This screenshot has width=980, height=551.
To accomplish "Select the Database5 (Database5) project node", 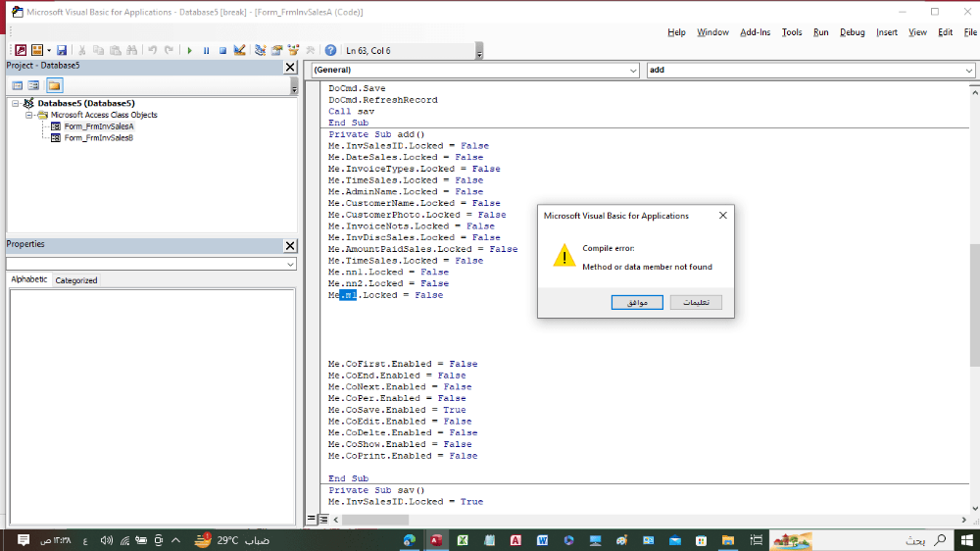I will pos(86,103).
